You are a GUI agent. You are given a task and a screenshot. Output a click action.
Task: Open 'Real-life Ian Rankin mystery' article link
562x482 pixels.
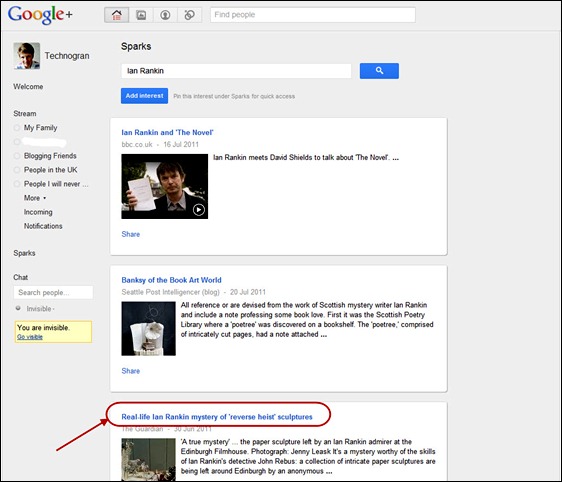click(x=217, y=417)
